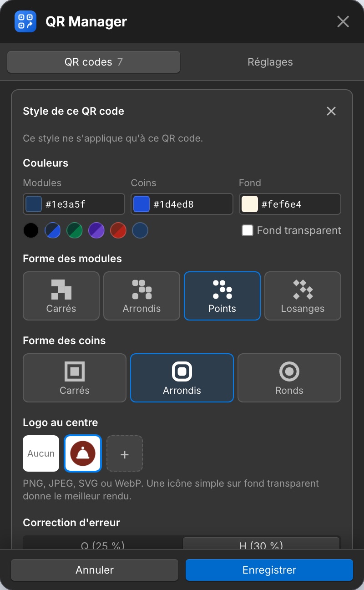
Task: Select the Points module shape
Action: [222, 296]
